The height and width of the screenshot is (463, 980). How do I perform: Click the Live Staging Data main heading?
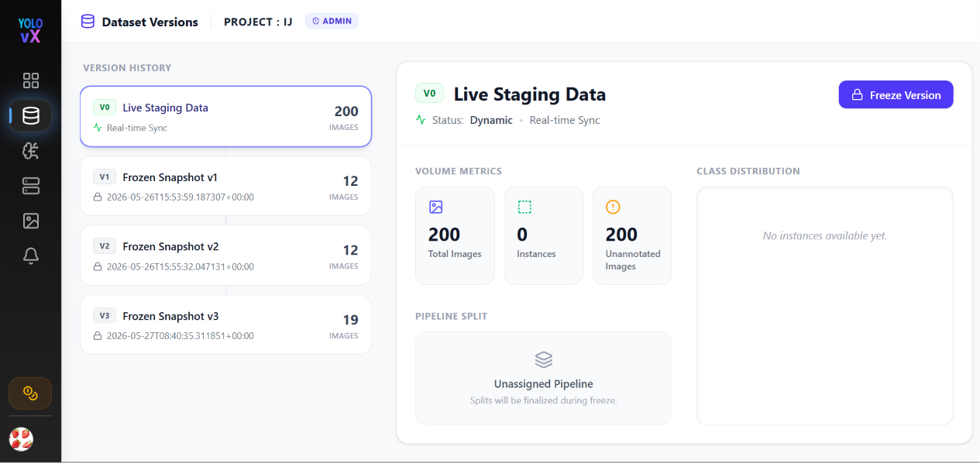(530, 94)
